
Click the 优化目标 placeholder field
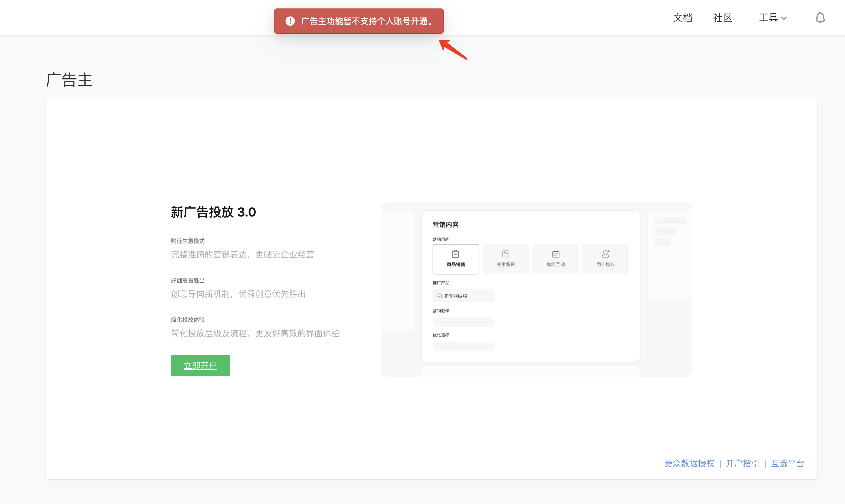463,346
